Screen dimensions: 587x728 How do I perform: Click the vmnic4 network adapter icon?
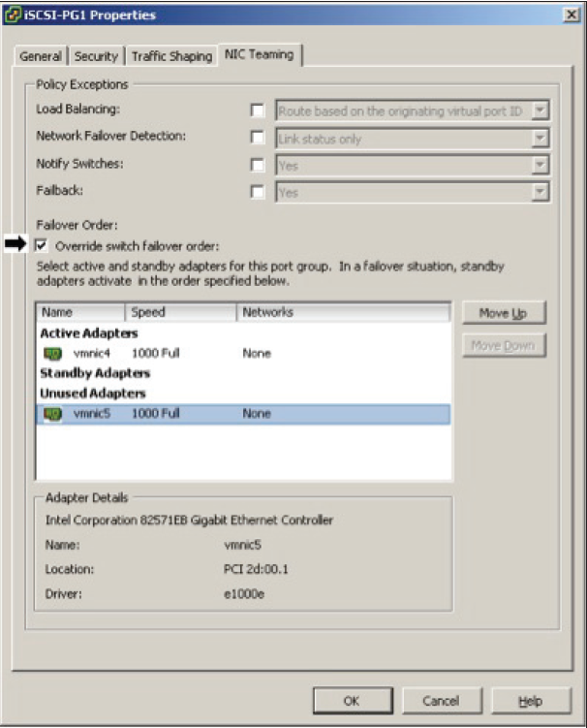click(52, 354)
